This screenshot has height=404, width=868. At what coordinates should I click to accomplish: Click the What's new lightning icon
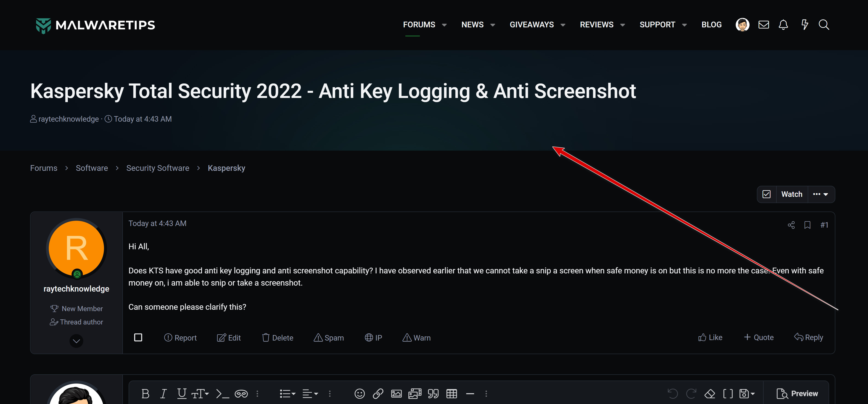[804, 25]
